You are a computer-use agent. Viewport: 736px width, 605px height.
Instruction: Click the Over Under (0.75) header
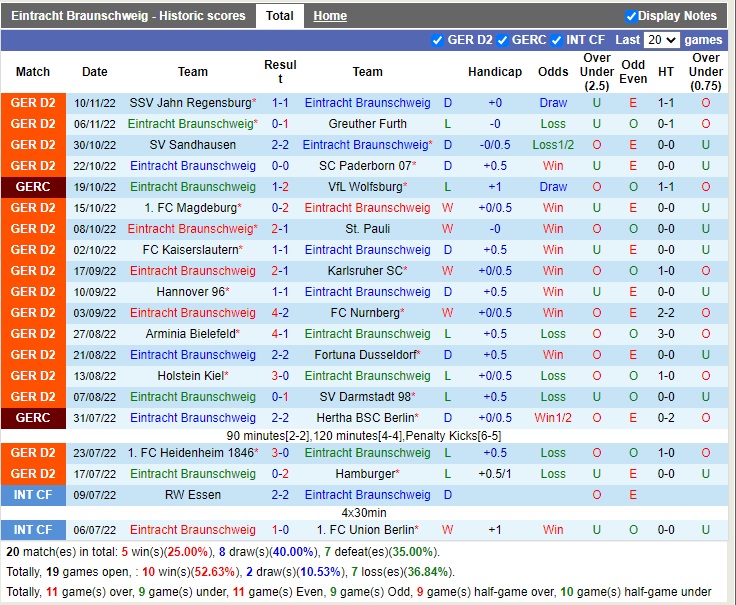point(705,72)
